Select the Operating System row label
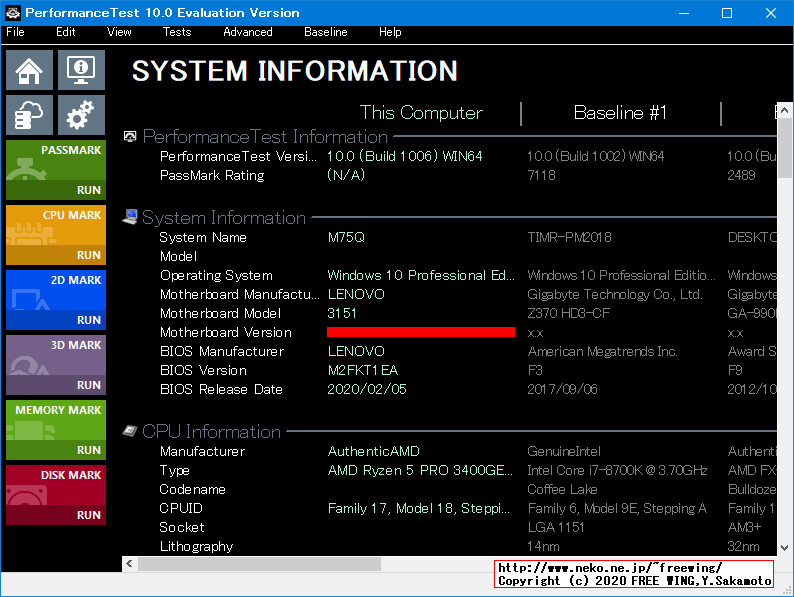 tap(216, 275)
